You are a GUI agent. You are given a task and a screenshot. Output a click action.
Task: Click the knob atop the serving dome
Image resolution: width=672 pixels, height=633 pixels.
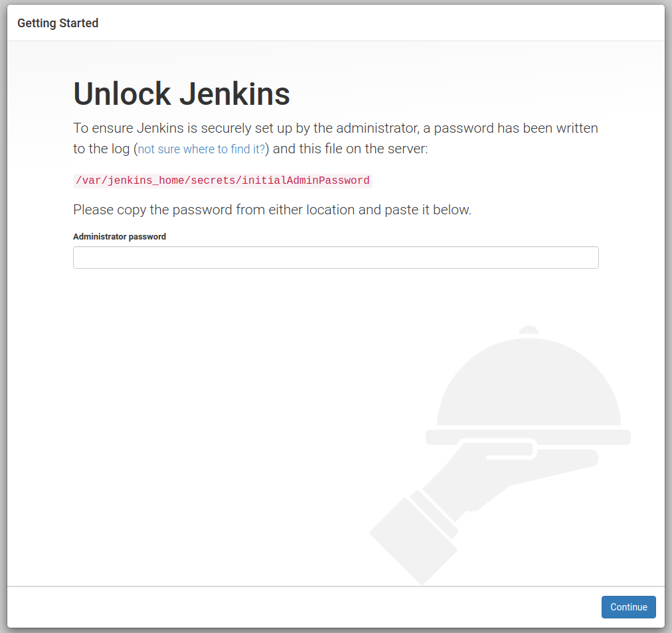pyautogui.click(x=528, y=330)
